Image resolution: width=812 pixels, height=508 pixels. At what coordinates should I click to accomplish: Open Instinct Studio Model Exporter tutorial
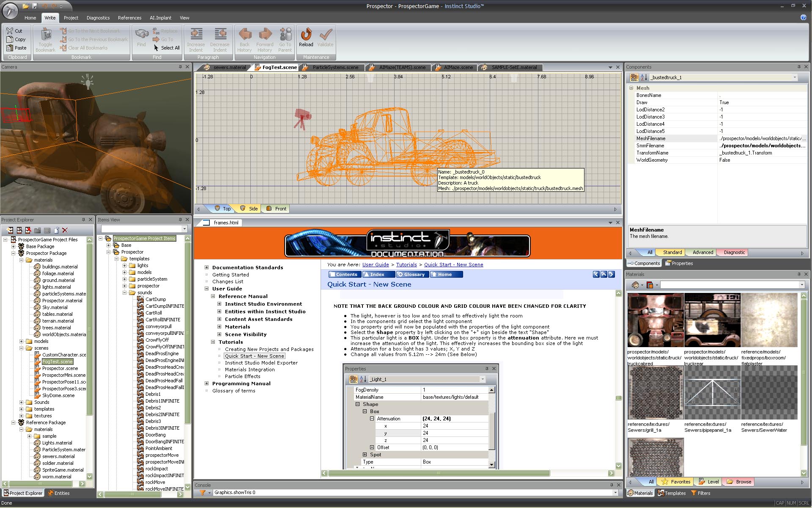click(261, 363)
